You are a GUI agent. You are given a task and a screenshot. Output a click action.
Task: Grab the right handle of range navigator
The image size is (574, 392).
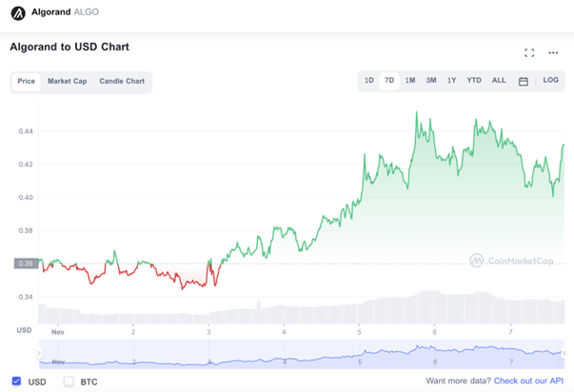coord(564,354)
